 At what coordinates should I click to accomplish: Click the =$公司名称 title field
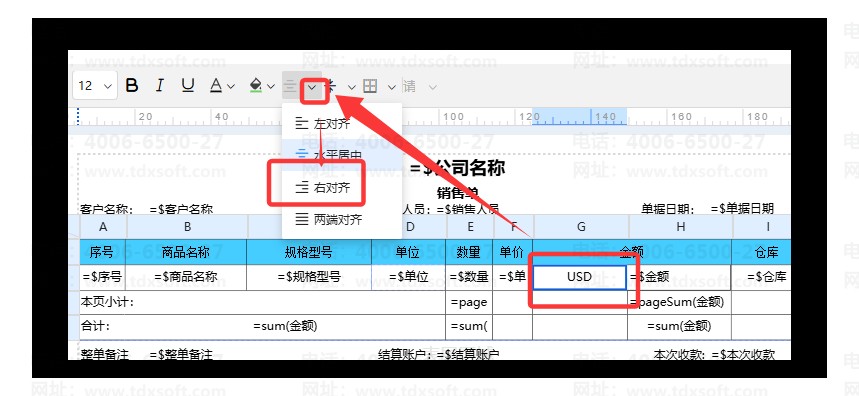(457, 168)
